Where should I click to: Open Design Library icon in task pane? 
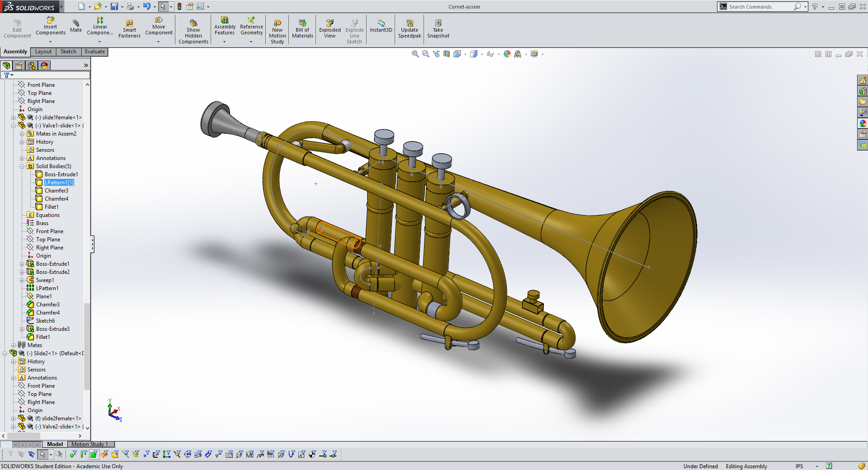[x=863, y=91]
